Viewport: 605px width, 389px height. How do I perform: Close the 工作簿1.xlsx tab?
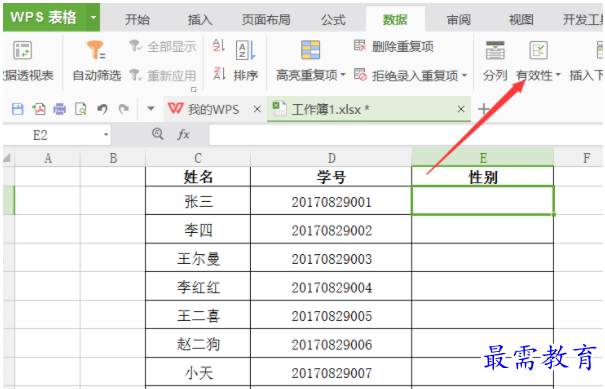pyautogui.click(x=461, y=109)
